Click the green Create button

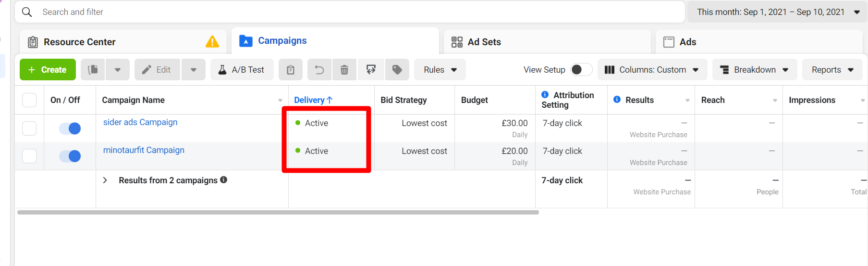pos(48,70)
